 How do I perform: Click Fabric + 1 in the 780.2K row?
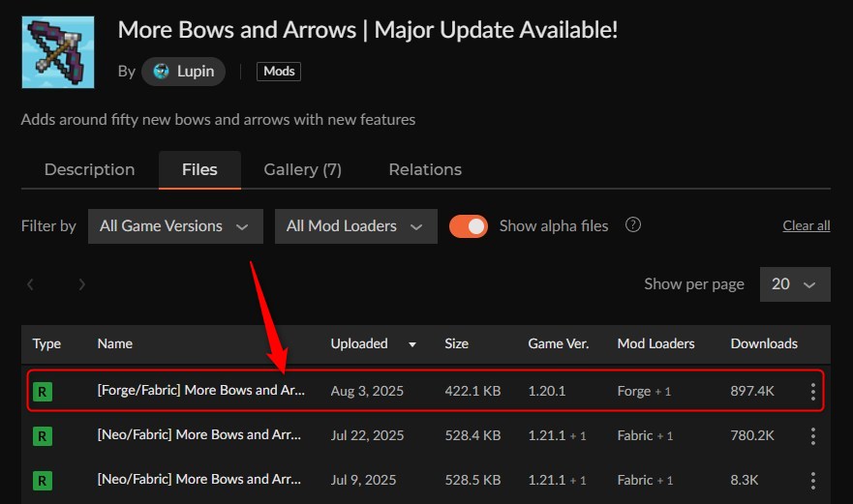645,435
